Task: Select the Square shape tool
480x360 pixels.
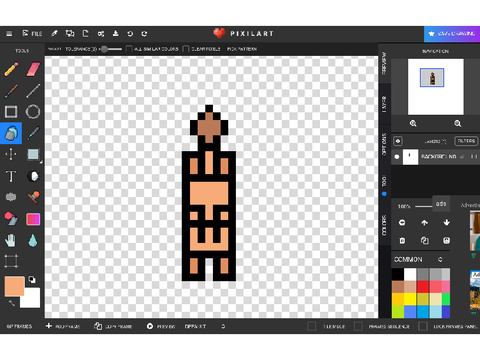Action: click(11, 112)
